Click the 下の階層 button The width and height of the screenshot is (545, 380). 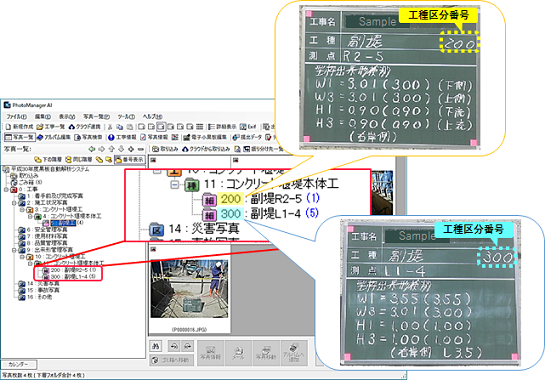pyautogui.click(x=48, y=160)
